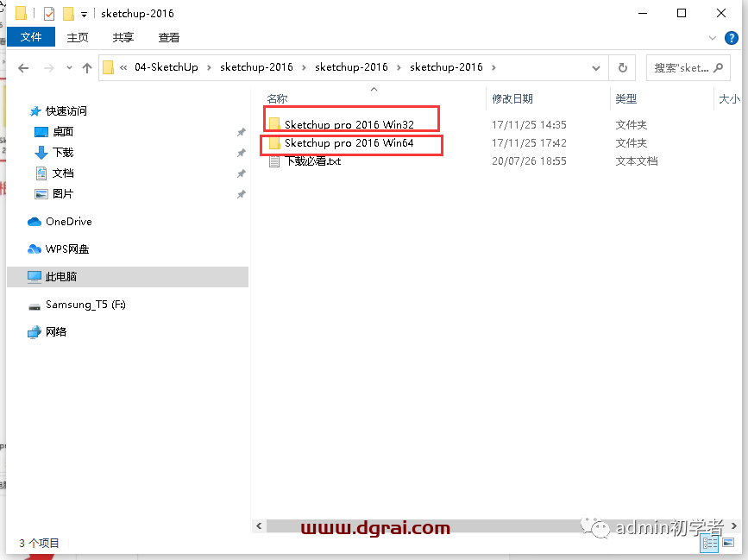Click the search magnifier icon
This screenshot has width=748, height=560.
point(719,68)
